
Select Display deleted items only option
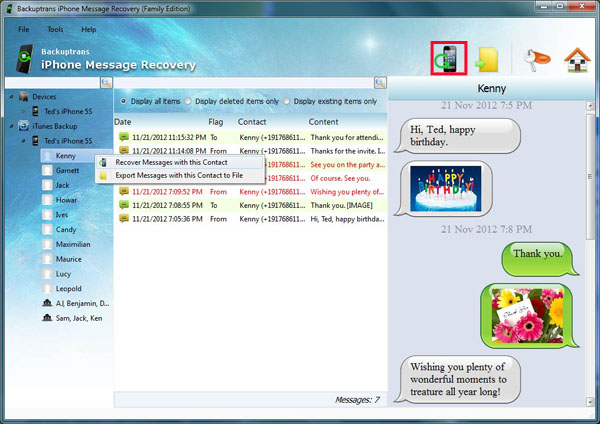click(188, 101)
